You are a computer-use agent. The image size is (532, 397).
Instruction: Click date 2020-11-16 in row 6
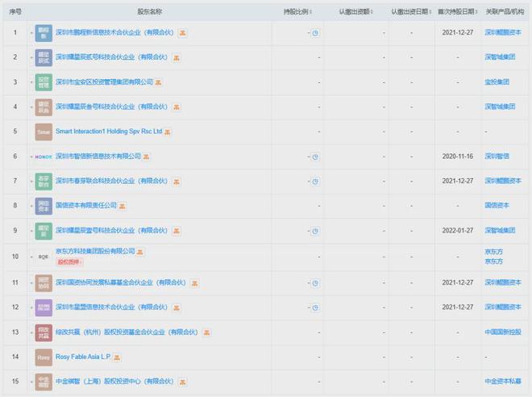(x=458, y=157)
